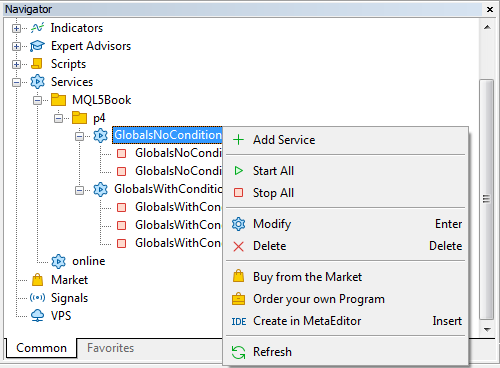The height and width of the screenshot is (368, 500).
Task: Click the red square Stop All icon
Action: click(238, 193)
